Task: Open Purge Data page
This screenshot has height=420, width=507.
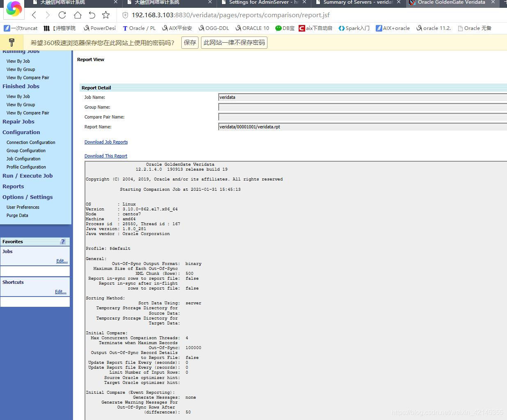Action: 17,215
